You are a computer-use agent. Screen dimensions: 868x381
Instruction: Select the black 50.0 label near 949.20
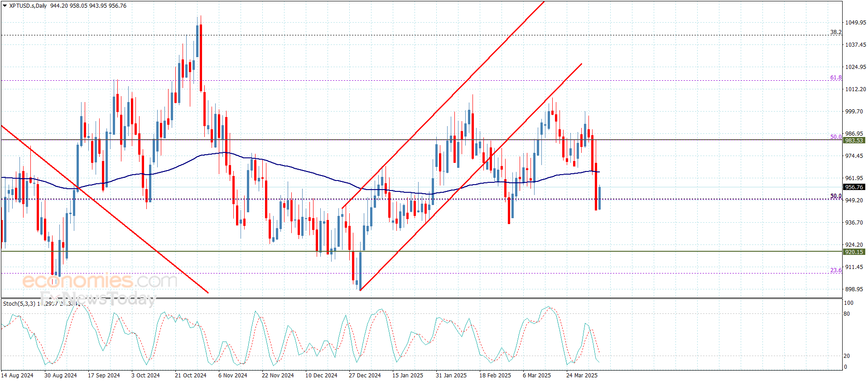[836, 196]
